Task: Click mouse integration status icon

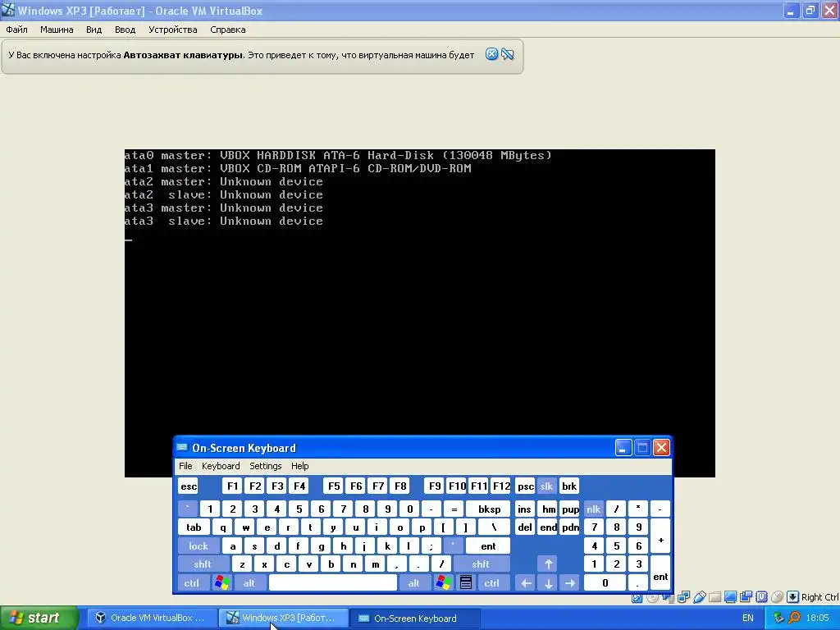Action: tap(777, 597)
